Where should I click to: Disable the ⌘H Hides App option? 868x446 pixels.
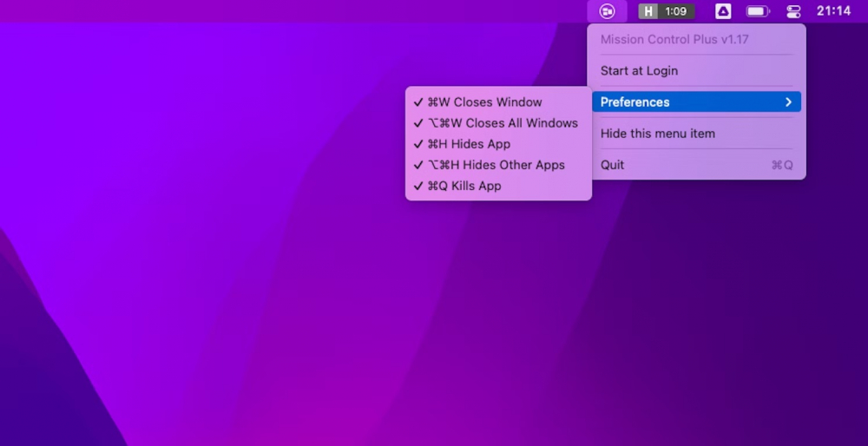coord(469,144)
